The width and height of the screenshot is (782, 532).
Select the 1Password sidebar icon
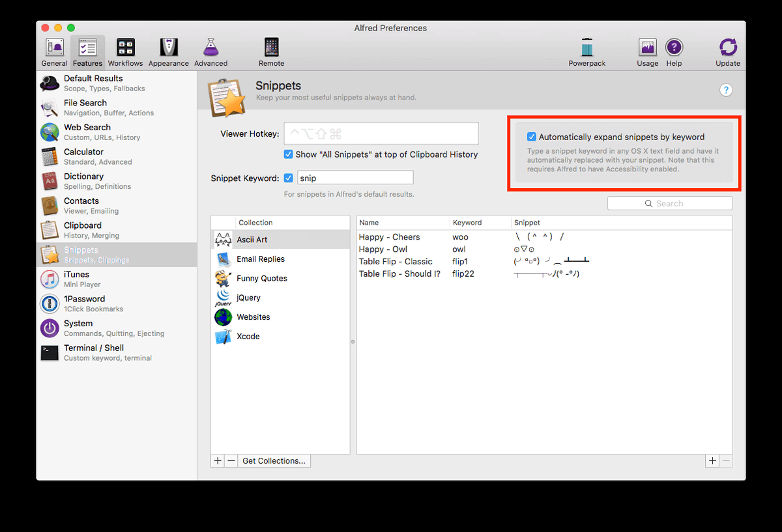[50, 303]
